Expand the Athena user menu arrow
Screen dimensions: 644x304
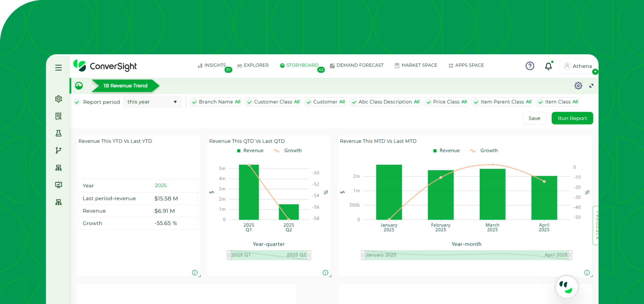(595, 72)
